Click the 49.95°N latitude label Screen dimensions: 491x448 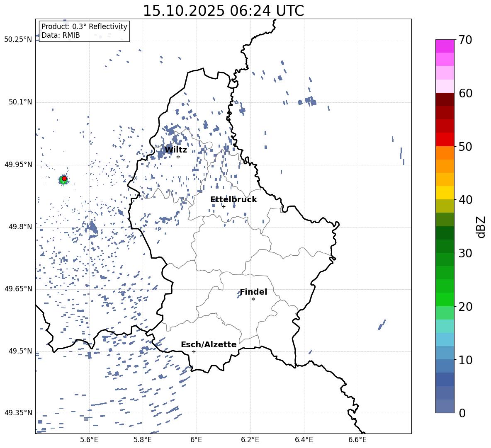(18, 165)
